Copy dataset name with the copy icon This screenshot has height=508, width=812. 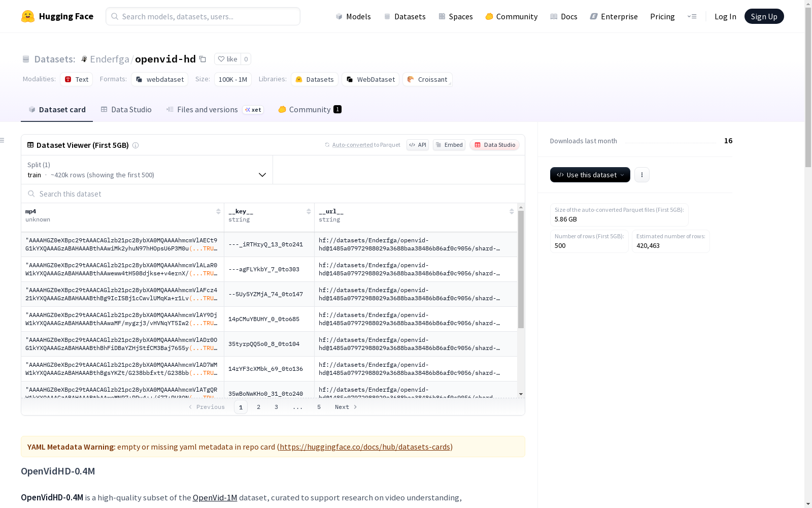click(202, 59)
